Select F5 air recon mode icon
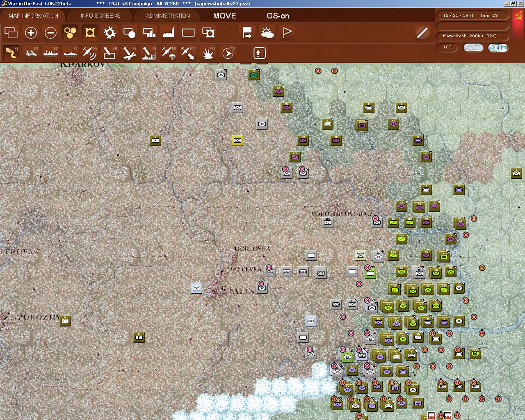This screenshot has height=420, width=525. (x=90, y=53)
